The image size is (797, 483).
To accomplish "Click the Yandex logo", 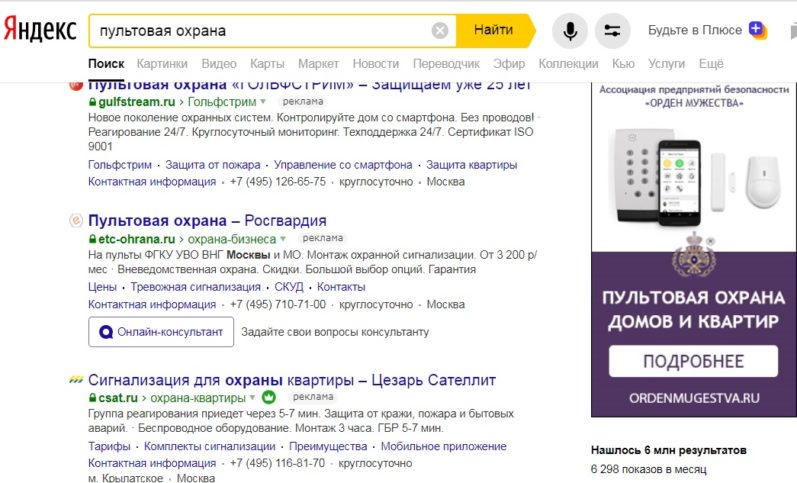I will [40, 29].
